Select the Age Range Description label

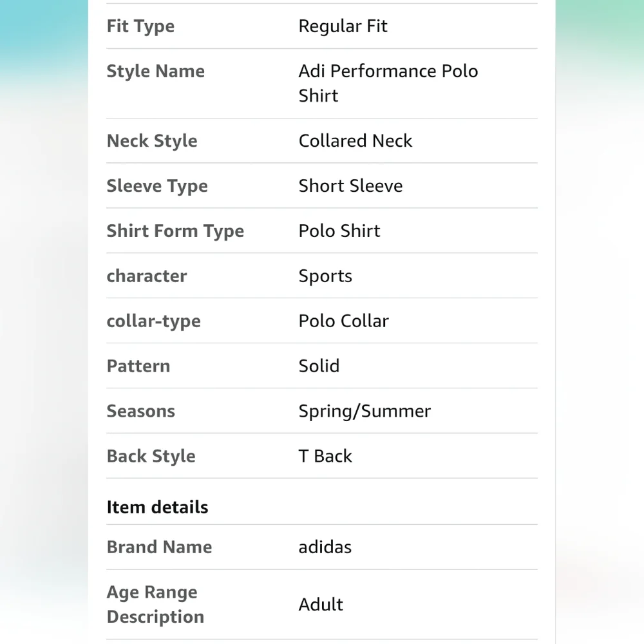[x=155, y=605]
